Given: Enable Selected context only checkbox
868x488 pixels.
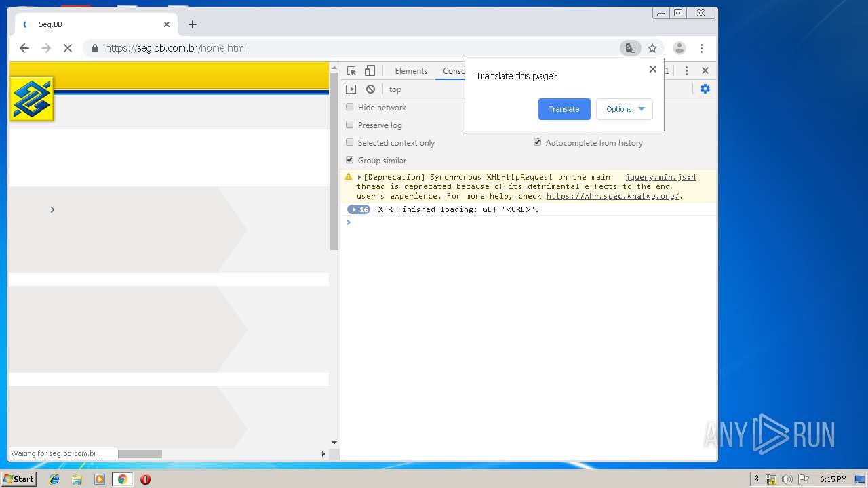Looking at the screenshot, I should click(x=350, y=142).
